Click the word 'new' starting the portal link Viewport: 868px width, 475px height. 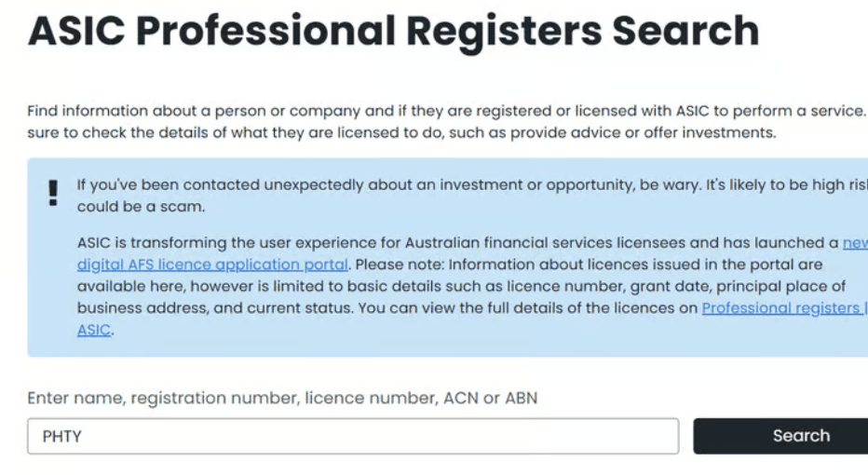(x=854, y=243)
